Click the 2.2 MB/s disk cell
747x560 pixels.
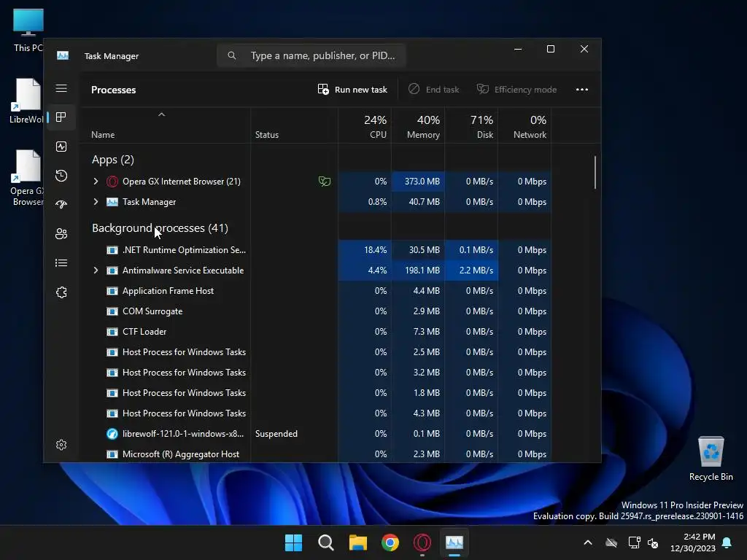click(472, 271)
